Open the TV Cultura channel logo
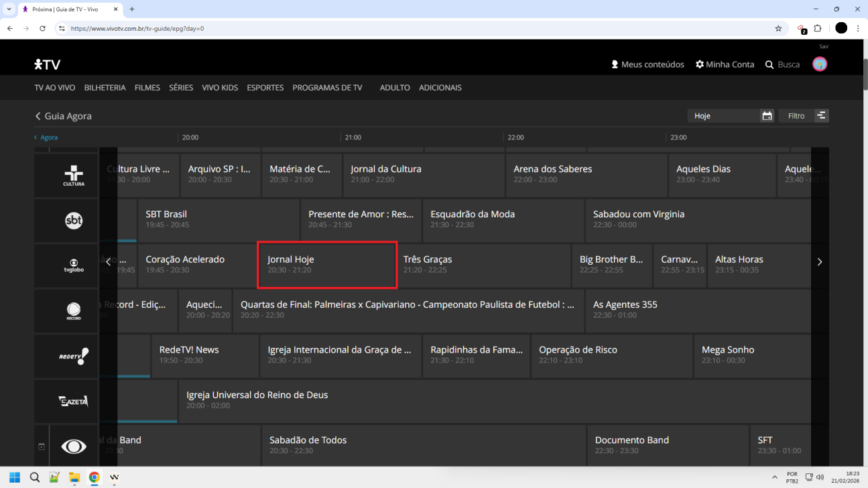Screen dimensions: 868x488 point(74,175)
